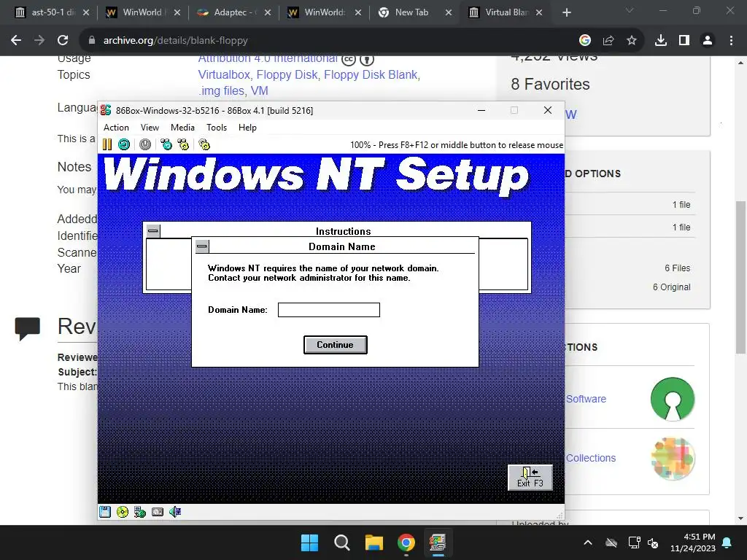747x560 pixels.
Task: Click the hard reset toolbar icon
Action: click(x=124, y=144)
